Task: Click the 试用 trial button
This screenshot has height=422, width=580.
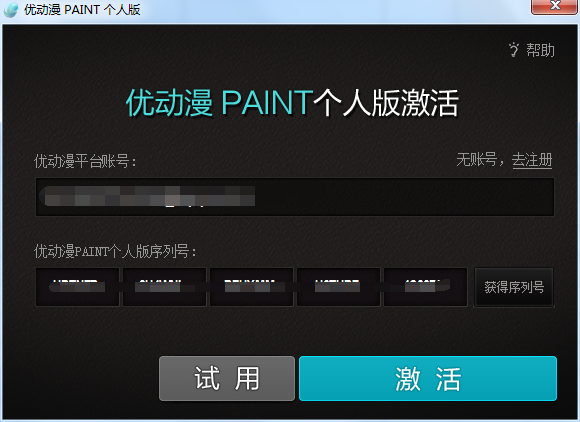Action: point(227,378)
